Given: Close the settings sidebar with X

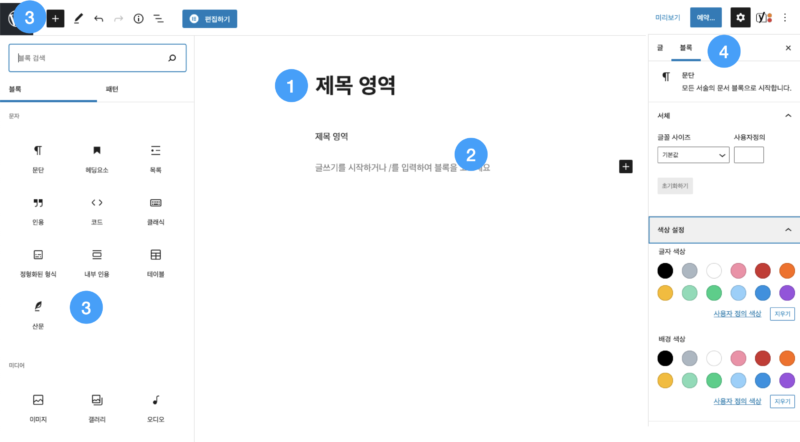Looking at the screenshot, I should pyautogui.click(x=788, y=47).
